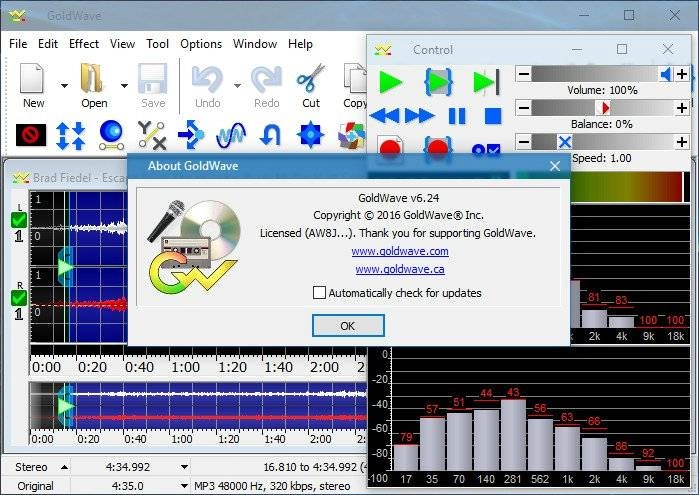
Task: Click the blue U-turn arrow reverse icon
Action: click(270, 135)
